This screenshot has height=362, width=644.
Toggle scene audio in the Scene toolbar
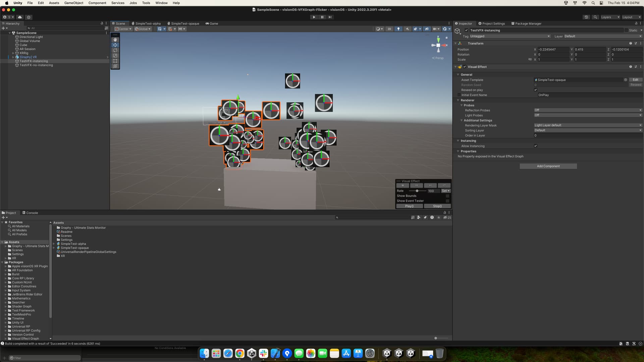(407, 29)
